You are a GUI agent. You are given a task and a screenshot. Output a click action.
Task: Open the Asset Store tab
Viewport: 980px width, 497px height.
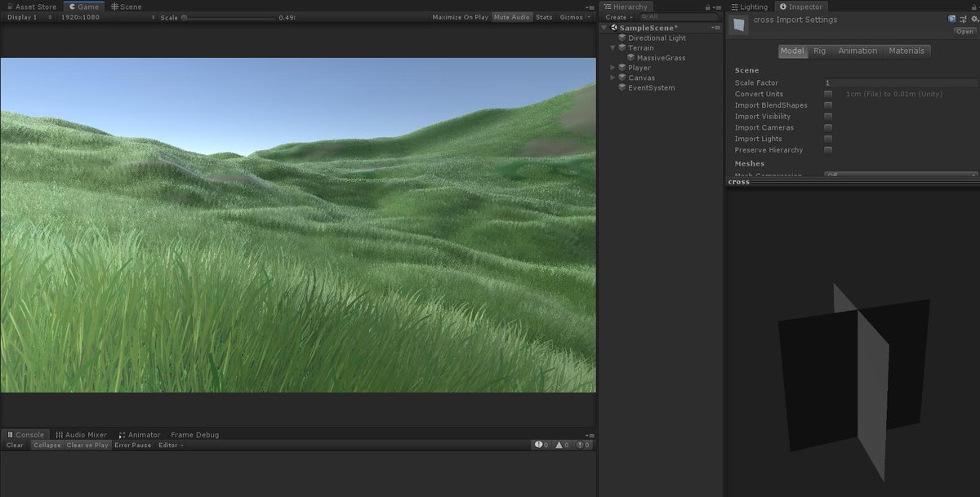point(32,7)
